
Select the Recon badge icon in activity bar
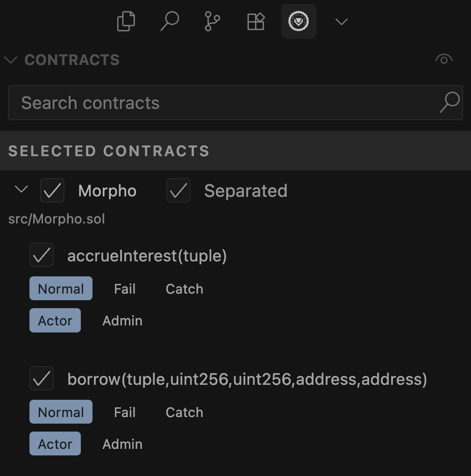tap(299, 21)
